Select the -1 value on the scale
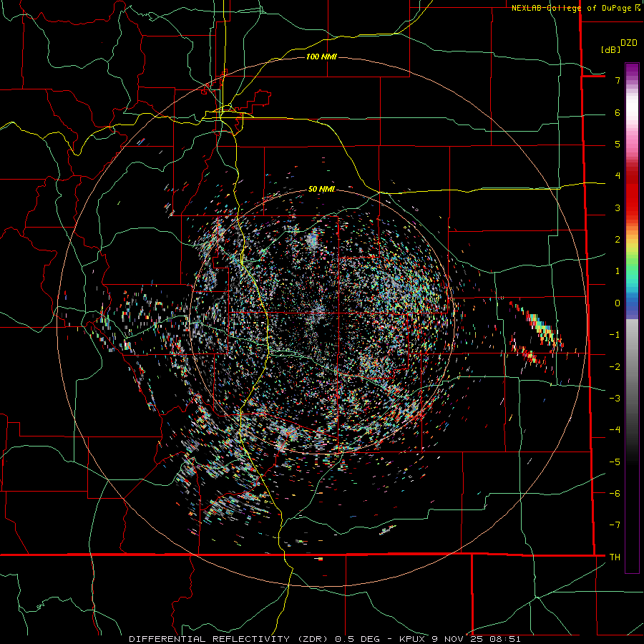The image size is (644, 644). pyautogui.click(x=615, y=335)
